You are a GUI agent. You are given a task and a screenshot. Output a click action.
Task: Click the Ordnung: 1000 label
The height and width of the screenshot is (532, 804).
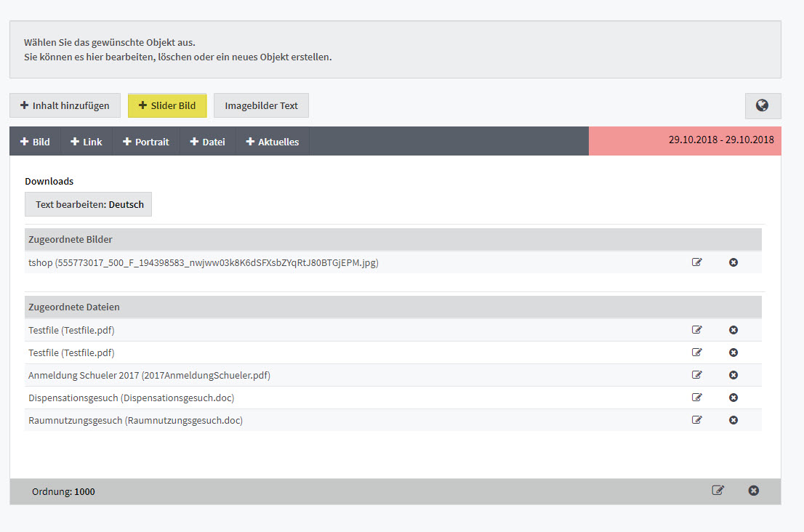(63, 491)
